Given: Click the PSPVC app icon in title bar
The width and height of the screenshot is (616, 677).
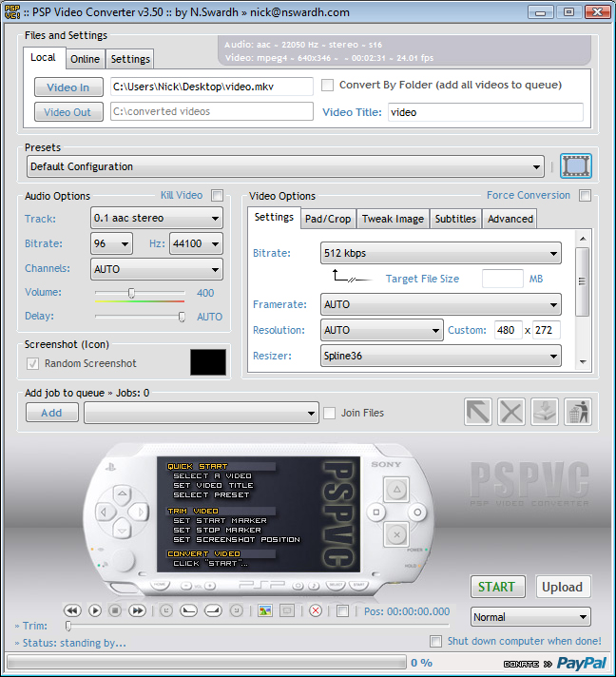Looking at the screenshot, I should click(x=12, y=12).
